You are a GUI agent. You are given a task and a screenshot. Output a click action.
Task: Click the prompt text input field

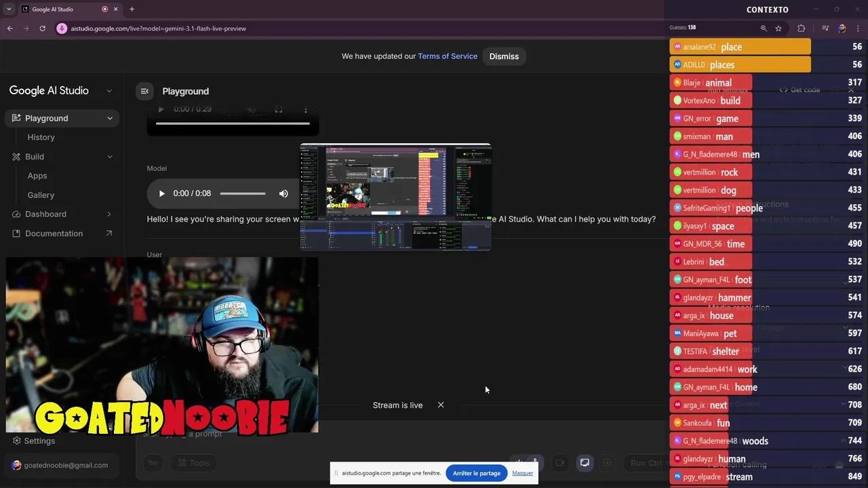click(400, 434)
